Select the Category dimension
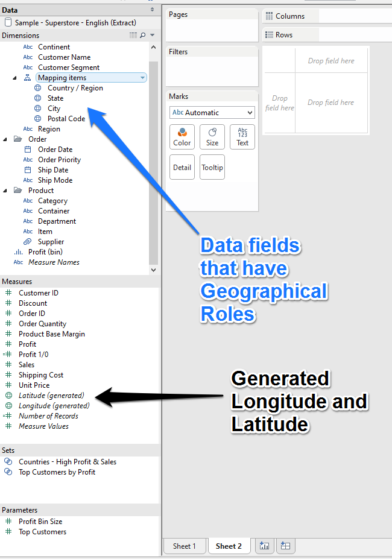This screenshot has width=392, height=559. pos(53,201)
